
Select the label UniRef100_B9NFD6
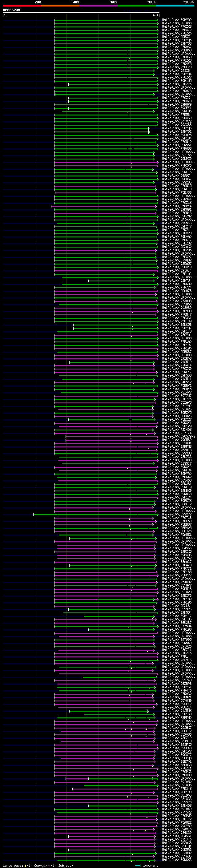tap(177, 111)
